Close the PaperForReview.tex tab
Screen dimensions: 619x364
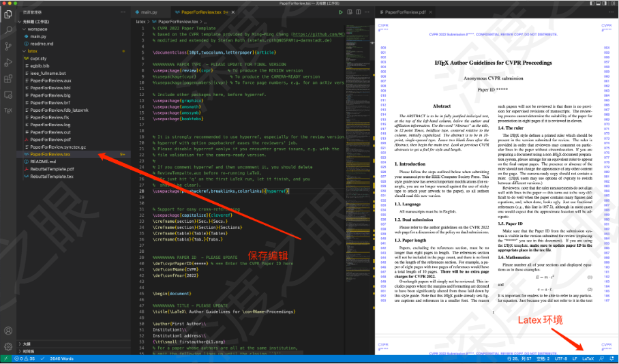click(x=233, y=12)
